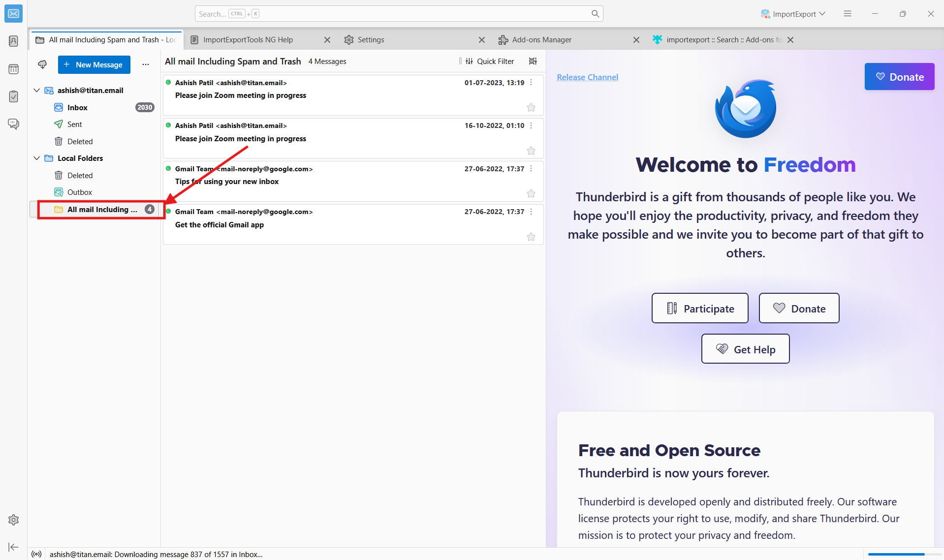The height and width of the screenshot is (560, 944).
Task: Star the 01-07-2023 Zoom meeting message
Action: pos(531,107)
